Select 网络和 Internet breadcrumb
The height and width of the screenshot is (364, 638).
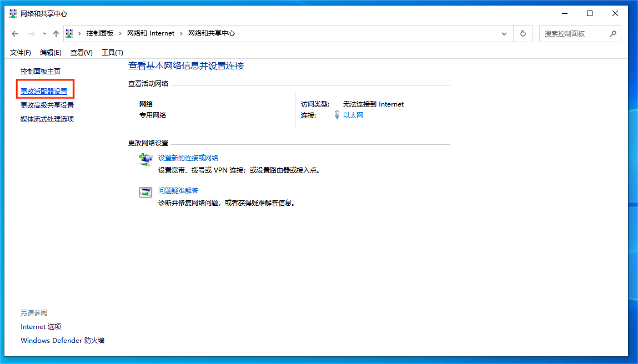coord(150,33)
